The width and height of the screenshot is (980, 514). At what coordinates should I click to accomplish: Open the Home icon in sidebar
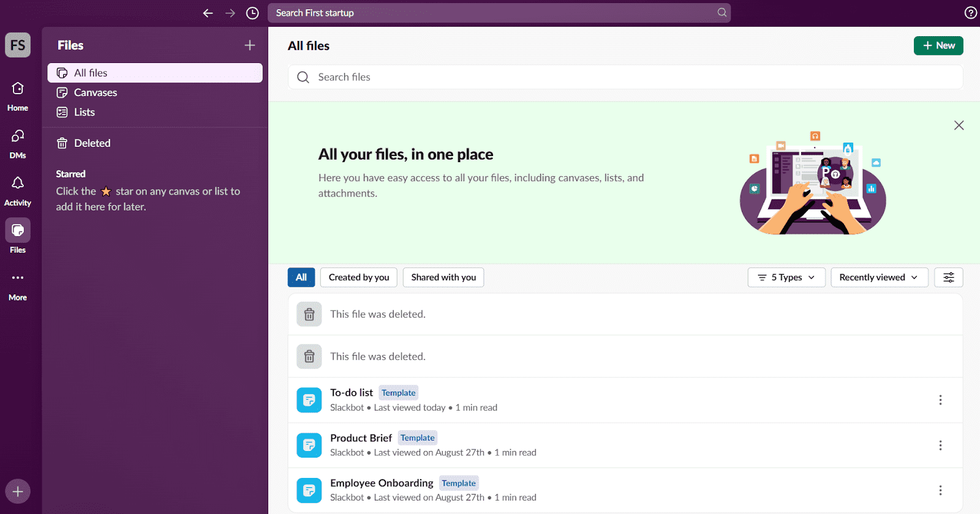click(18, 89)
